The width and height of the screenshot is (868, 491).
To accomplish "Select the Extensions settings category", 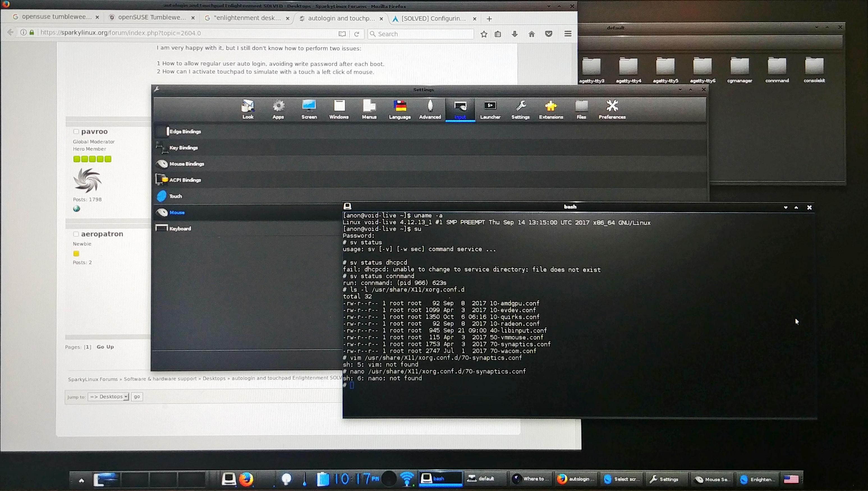I will 551,110.
